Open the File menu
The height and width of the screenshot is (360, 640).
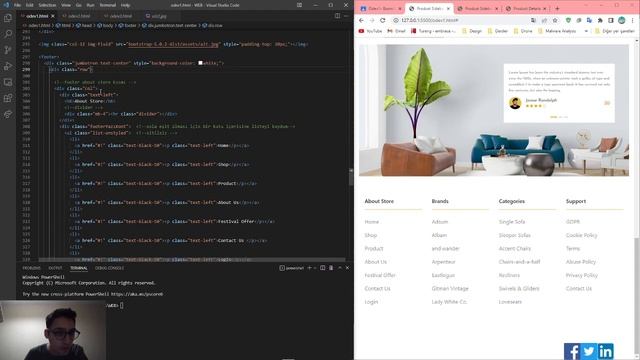click(x=17, y=5)
